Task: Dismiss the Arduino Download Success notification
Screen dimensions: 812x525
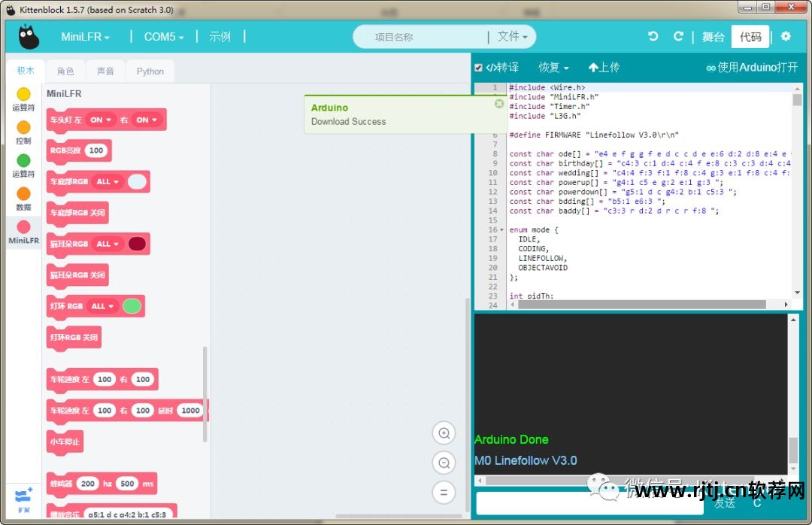Action: [x=498, y=104]
